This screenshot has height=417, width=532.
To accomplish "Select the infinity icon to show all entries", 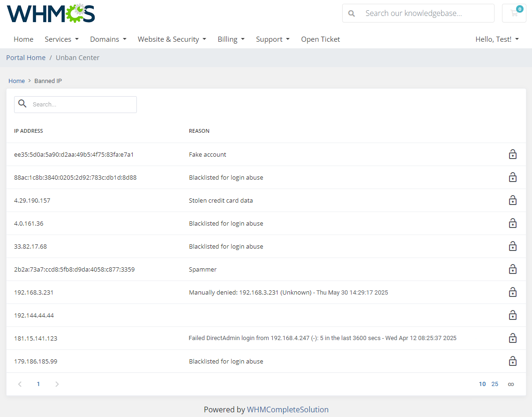I will click(511, 384).
